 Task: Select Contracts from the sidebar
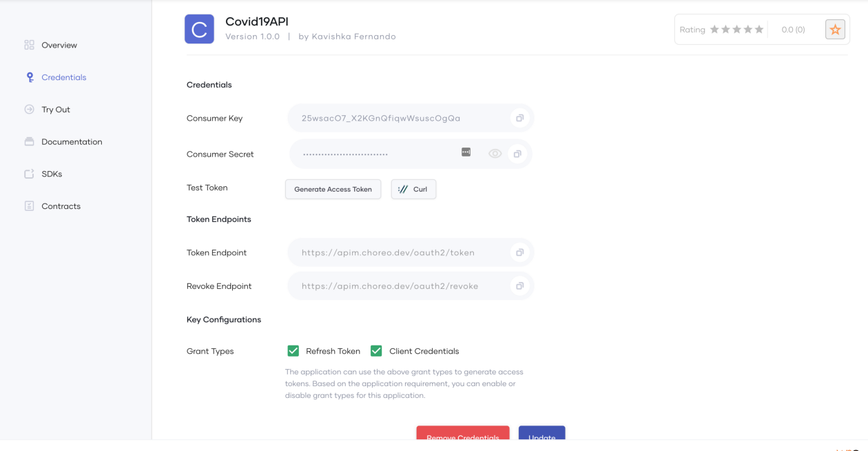coord(61,206)
